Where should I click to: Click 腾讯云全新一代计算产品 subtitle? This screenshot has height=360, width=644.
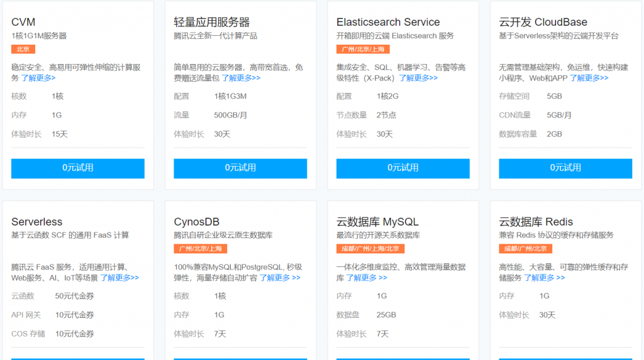point(216,36)
